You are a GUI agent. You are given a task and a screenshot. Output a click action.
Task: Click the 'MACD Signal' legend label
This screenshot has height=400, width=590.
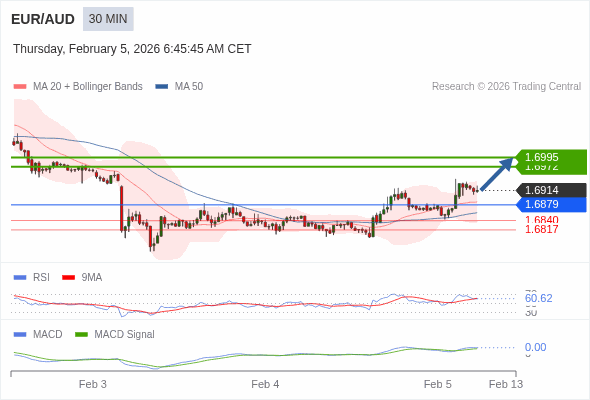click(x=125, y=335)
